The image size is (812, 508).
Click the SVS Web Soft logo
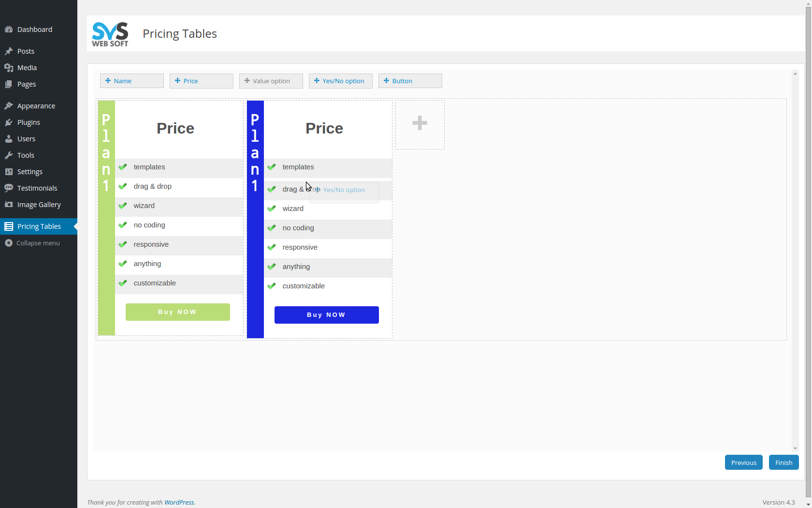coord(110,34)
